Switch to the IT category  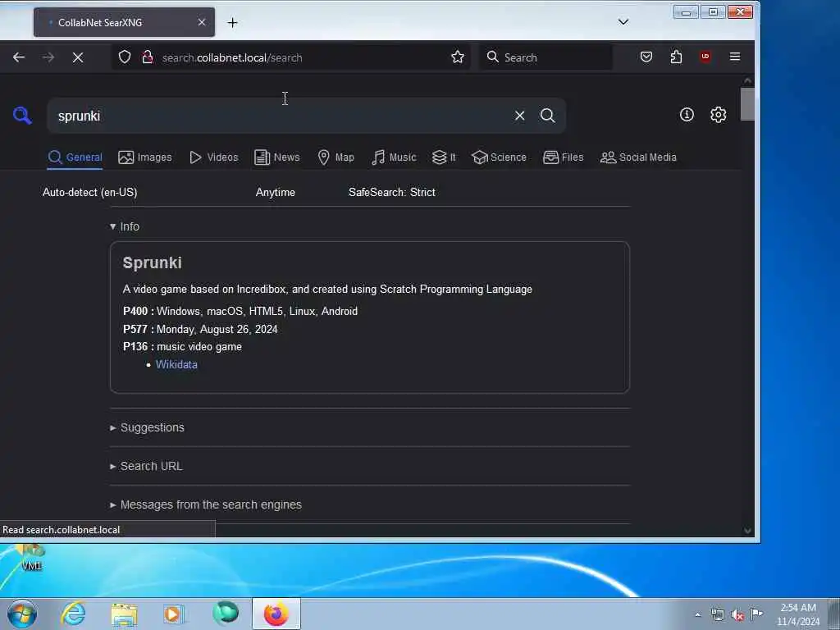click(444, 157)
